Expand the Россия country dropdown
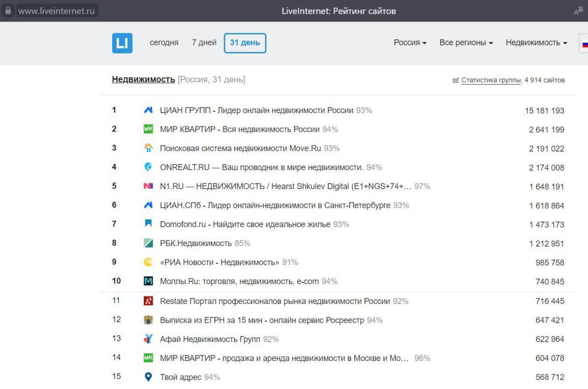This screenshot has width=588, height=389. (x=410, y=43)
